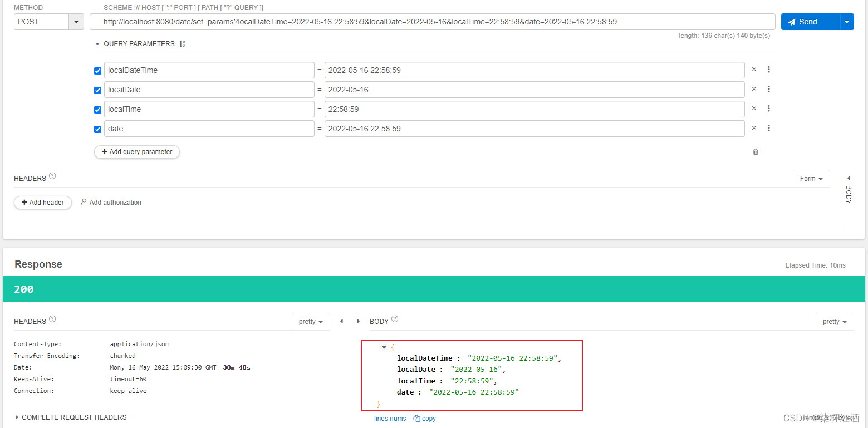Viewport: 868px width, 428px height.
Task: Open response headers pretty dropdown
Action: [311, 322]
